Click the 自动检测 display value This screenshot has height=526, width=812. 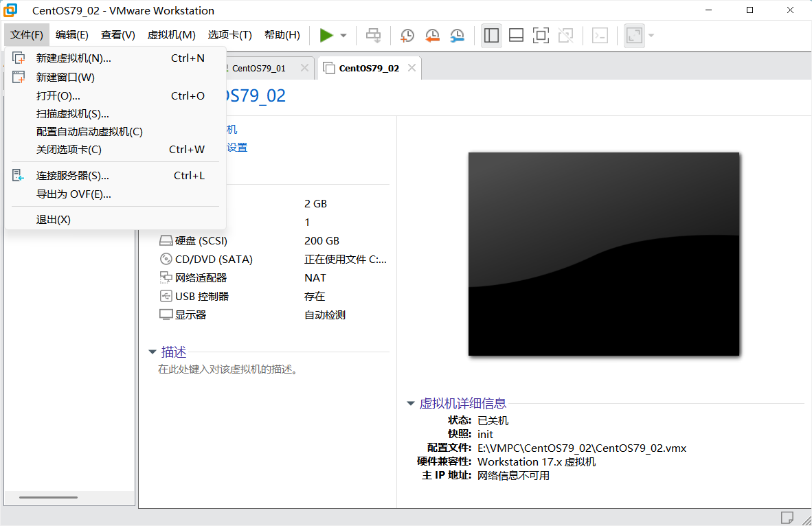(x=325, y=315)
